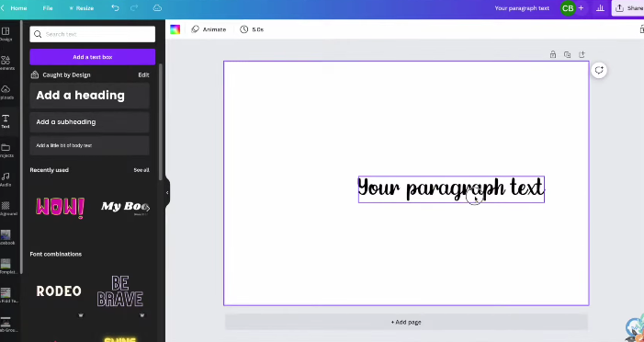Click the cloud save status icon

[x=157, y=7]
